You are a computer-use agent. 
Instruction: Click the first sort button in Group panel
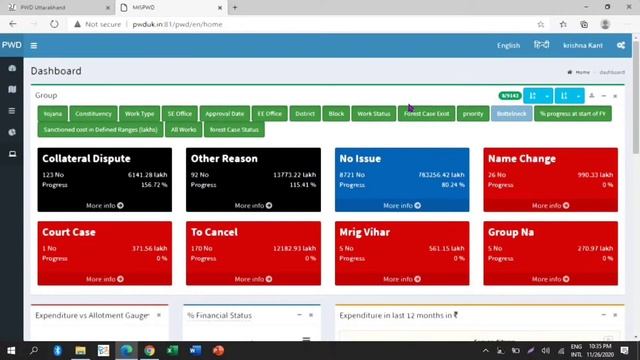click(533, 96)
